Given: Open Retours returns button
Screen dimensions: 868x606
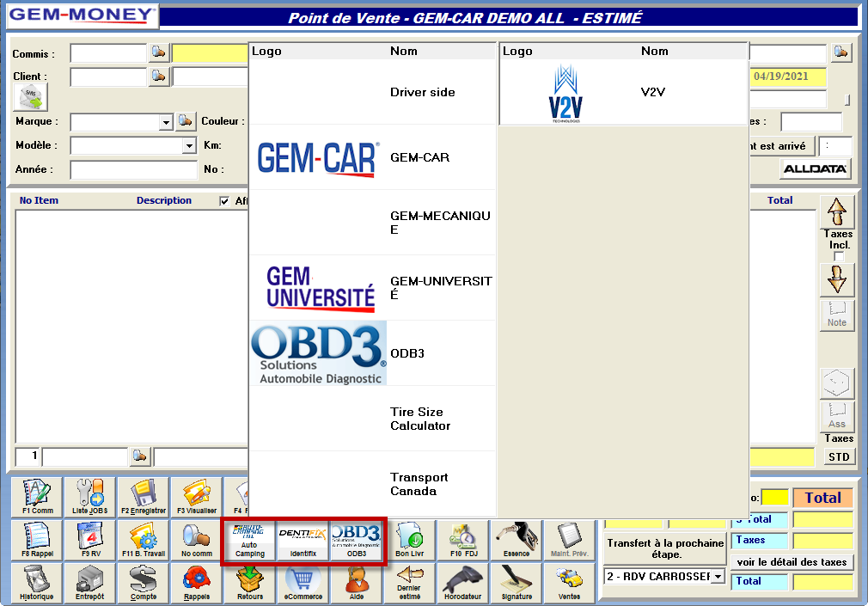Looking at the screenshot, I should tap(250, 583).
